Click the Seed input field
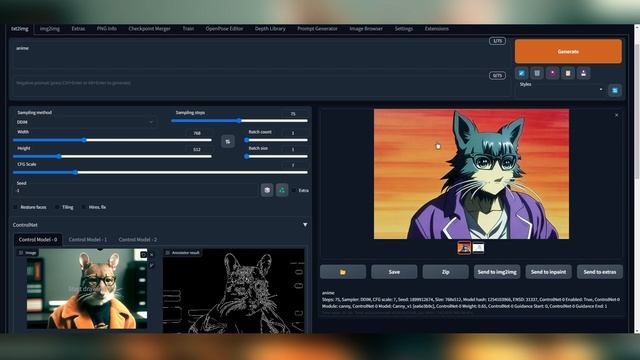Viewport: 640px width, 360px height. 135,190
